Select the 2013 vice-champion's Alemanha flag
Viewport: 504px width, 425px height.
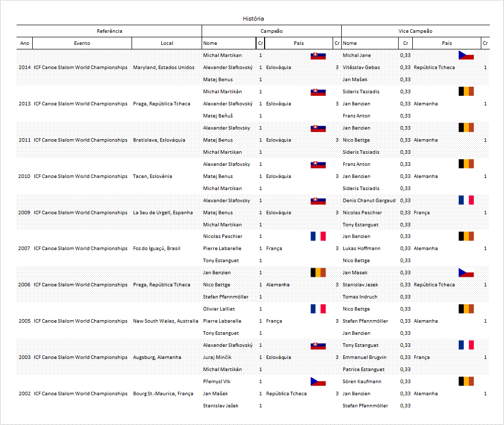[466, 91]
